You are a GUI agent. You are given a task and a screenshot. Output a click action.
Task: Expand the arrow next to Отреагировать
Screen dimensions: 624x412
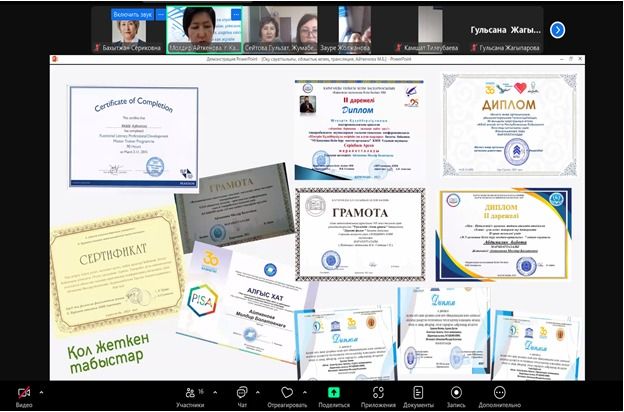[x=309, y=391]
